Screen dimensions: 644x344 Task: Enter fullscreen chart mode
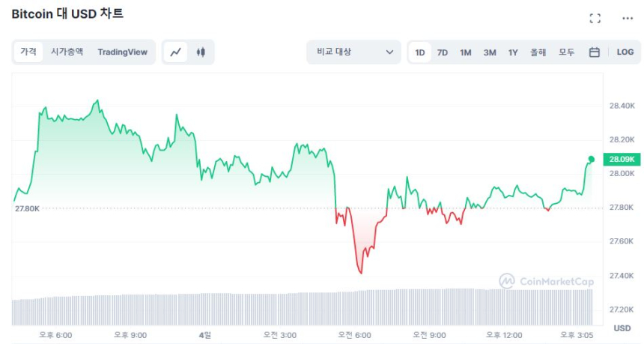click(x=595, y=18)
